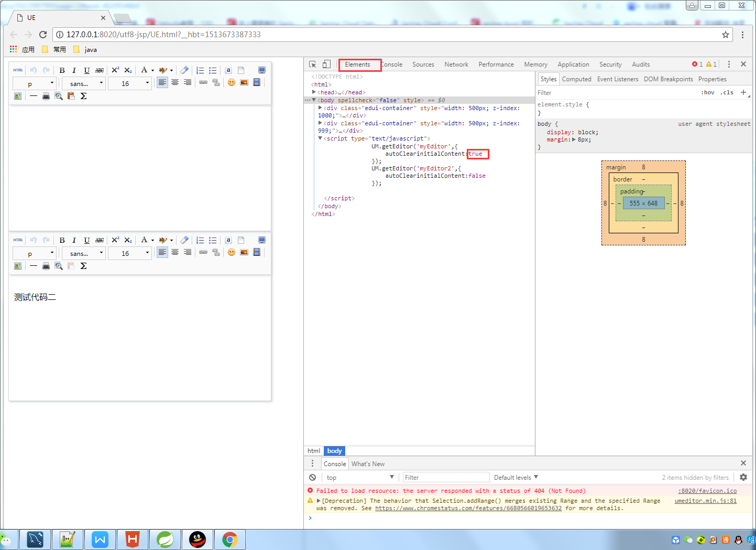756x550 pixels.
Task: Open the Application tab
Action: (x=573, y=64)
